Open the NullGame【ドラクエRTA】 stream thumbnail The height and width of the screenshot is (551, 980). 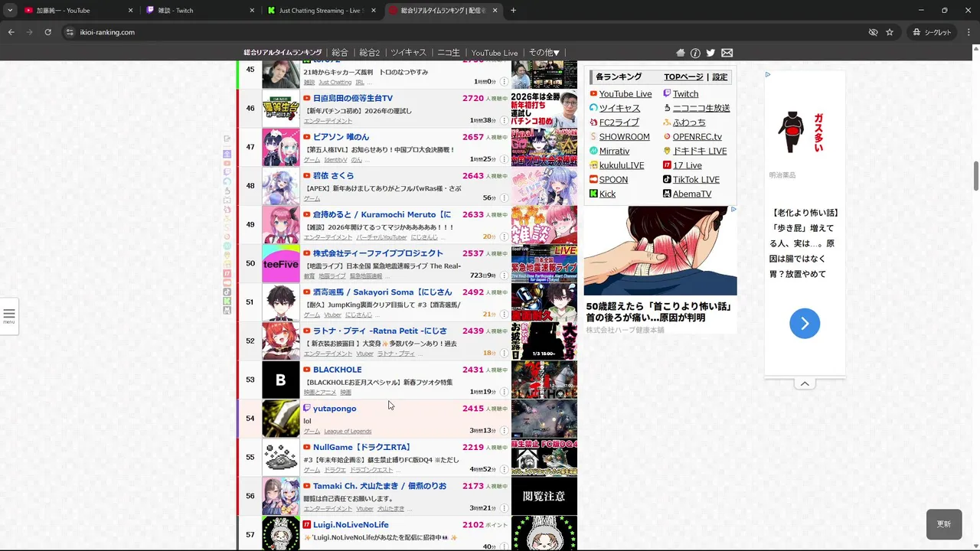tap(544, 457)
